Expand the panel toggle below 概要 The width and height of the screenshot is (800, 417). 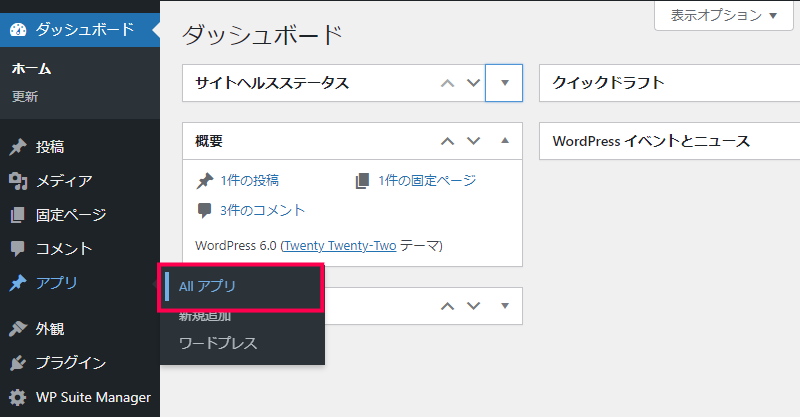[x=505, y=306]
